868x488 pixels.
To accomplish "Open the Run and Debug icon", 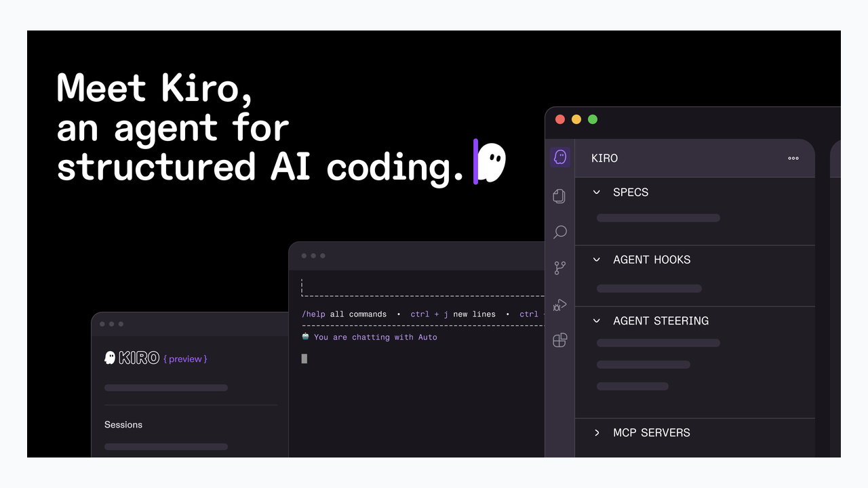I will coord(559,305).
